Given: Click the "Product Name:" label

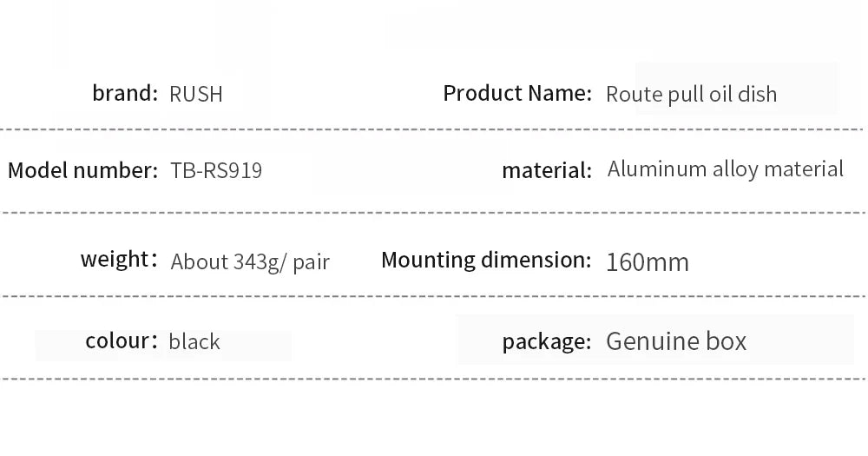Looking at the screenshot, I should point(517,93).
